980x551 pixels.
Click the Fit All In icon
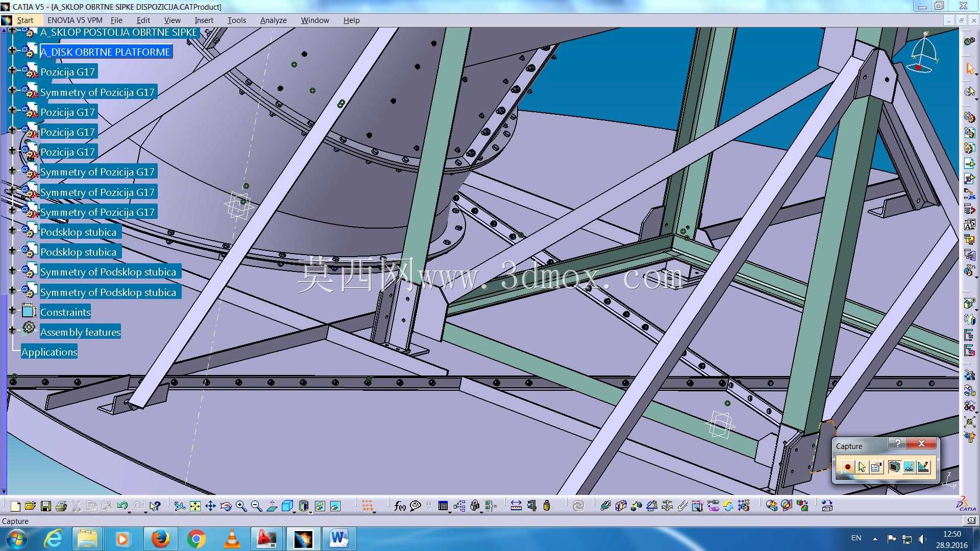click(195, 506)
